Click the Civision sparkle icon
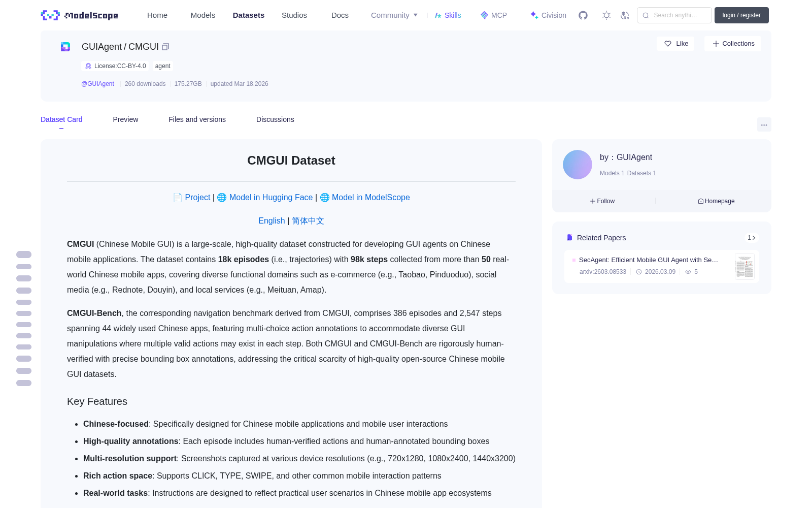Viewport: 812px width, 508px height. point(534,15)
